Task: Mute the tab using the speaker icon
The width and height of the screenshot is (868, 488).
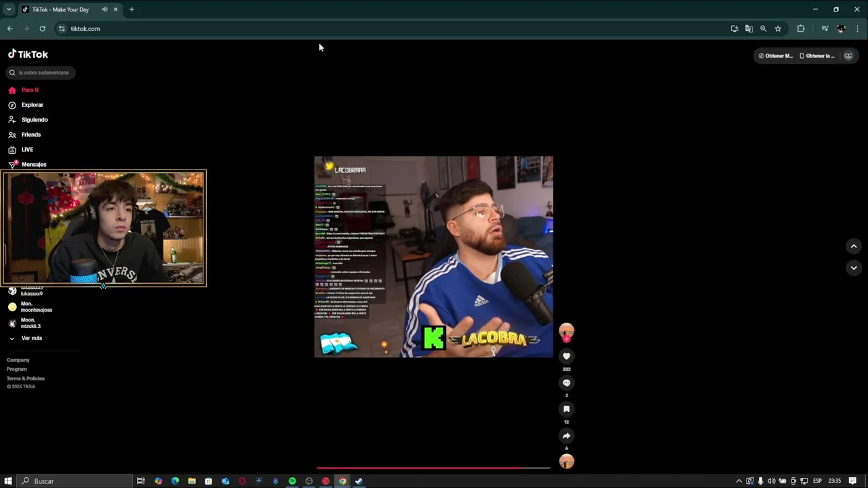Action: tap(104, 9)
